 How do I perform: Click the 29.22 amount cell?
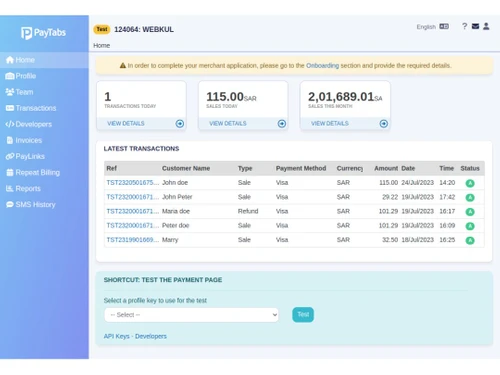pyautogui.click(x=390, y=197)
